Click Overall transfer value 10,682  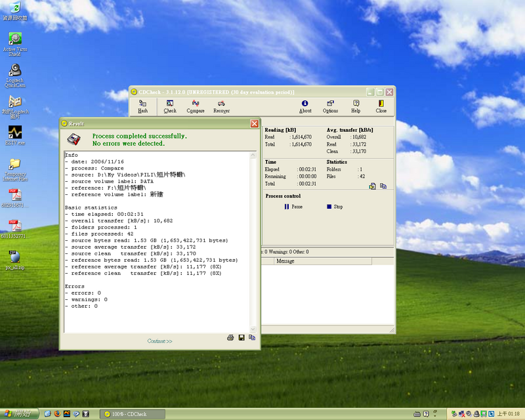click(359, 137)
